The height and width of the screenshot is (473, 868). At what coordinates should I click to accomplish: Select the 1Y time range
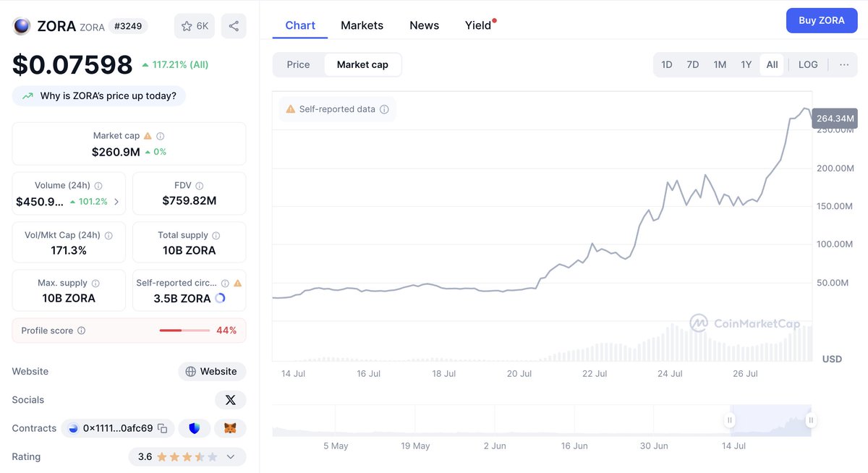(746, 64)
